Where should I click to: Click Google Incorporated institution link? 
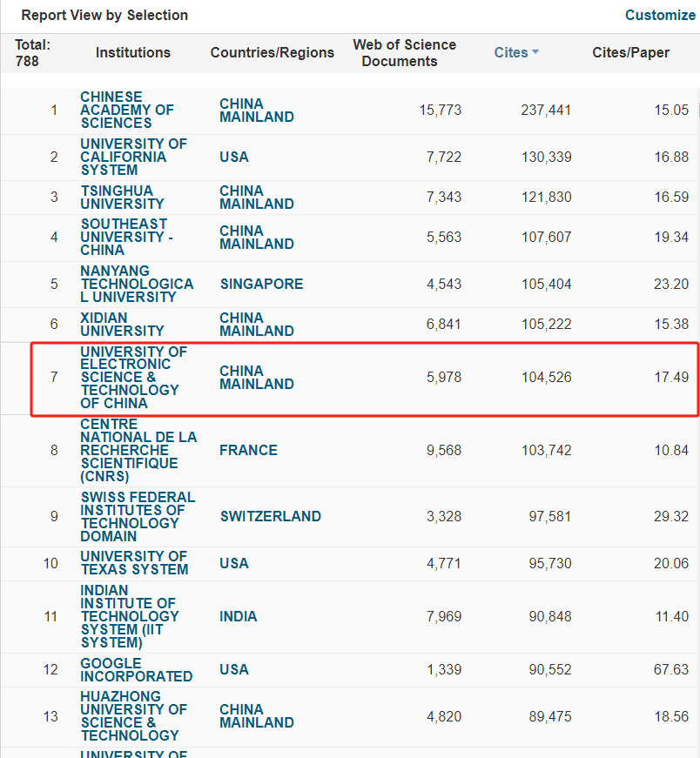click(x=137, y=669)
